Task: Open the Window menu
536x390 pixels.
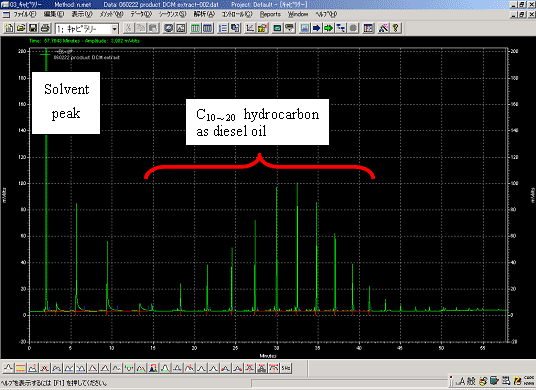Action: point(298,14)
